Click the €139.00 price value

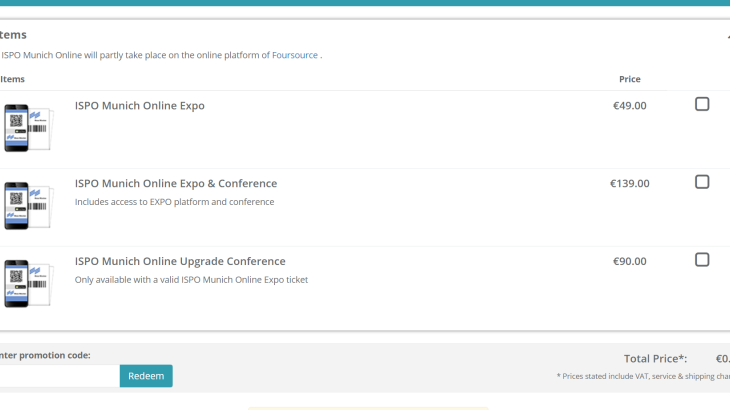coord(629,183)
